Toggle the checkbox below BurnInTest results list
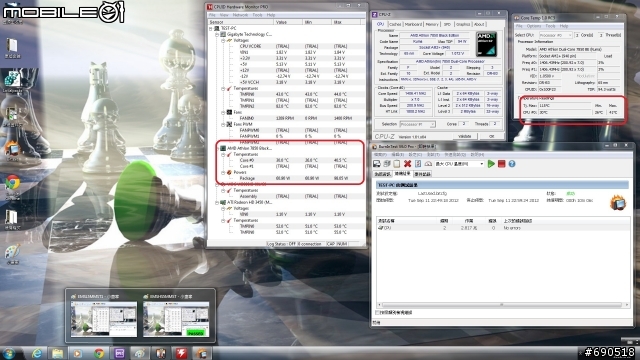 point(378,312)
